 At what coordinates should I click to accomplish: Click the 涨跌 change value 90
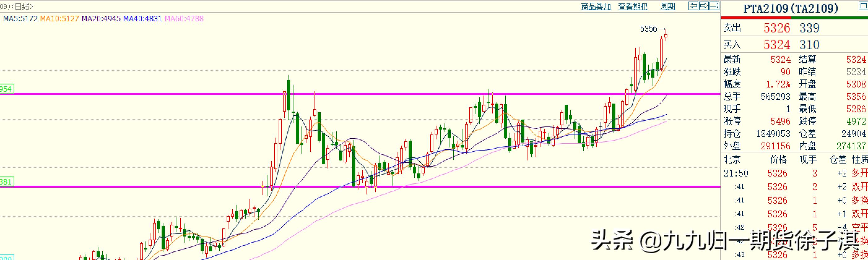[x=785, y=72]
